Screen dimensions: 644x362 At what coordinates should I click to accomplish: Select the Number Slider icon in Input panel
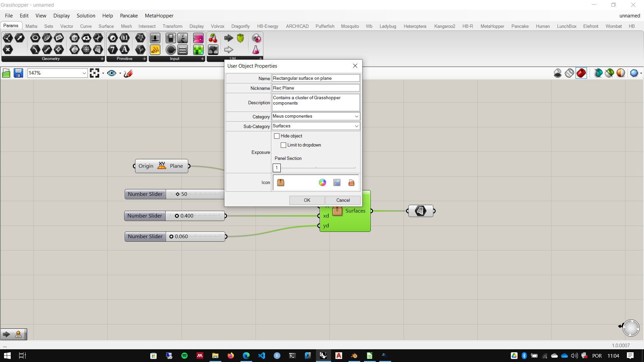pos(155,38)
